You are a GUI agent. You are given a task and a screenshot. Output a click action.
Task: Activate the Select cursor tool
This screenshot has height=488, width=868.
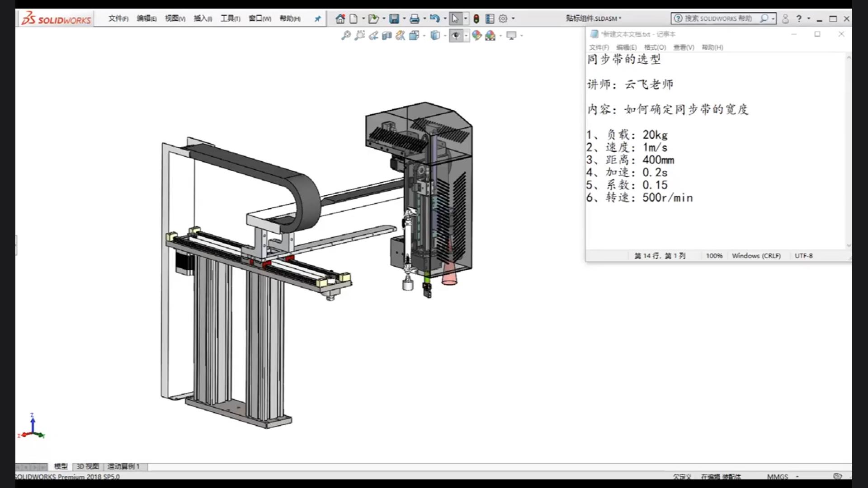[x=455, y=19]
